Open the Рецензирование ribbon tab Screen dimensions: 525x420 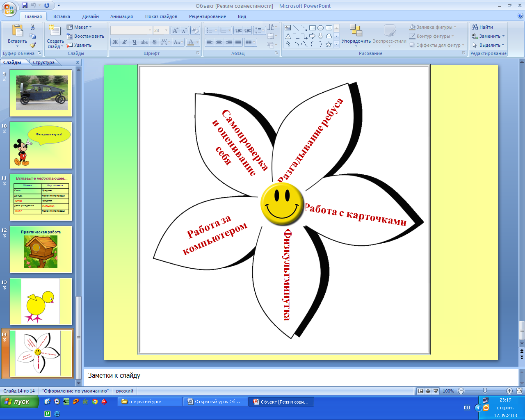click(208, 16)
